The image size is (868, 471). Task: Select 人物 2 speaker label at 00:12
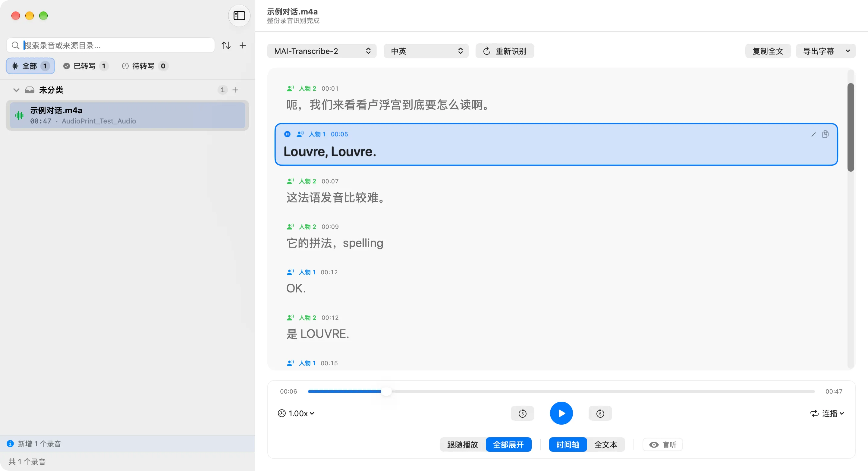click(307, 317)
